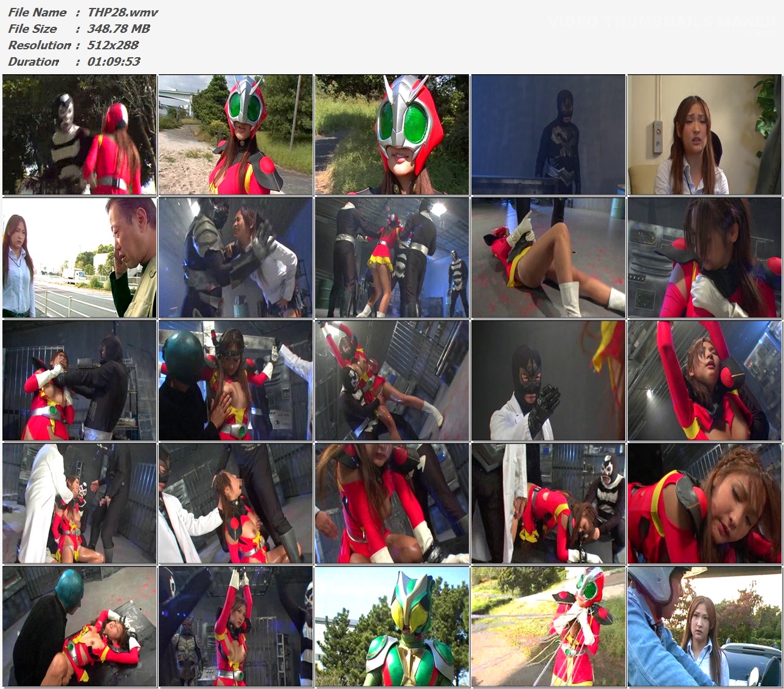Select the thumbnail of masked figure in white lab coat
This screenshot has width=784, height=689.
(x=549, y=380)
